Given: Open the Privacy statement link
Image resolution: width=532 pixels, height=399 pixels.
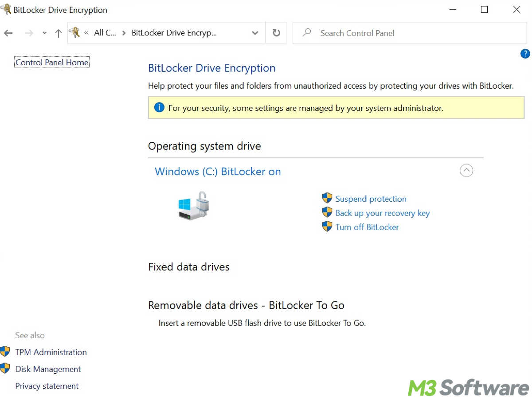Looking at the screenshot, I should coord(47,386).
